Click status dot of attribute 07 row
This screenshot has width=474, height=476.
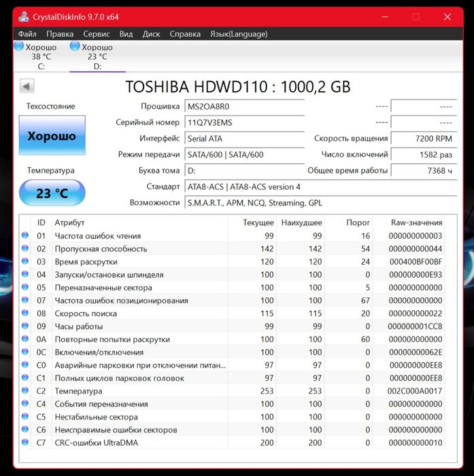click(x=25, y=300)
